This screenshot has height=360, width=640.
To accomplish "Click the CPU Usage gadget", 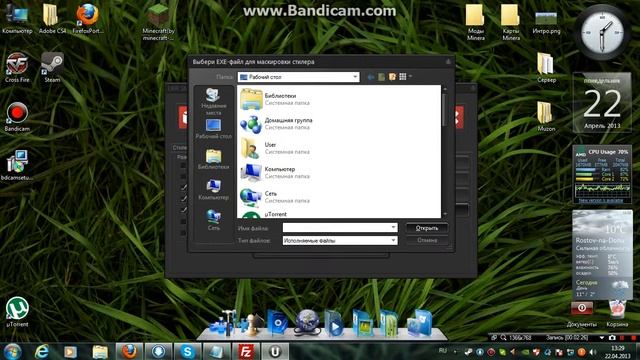I will (602, 174).
